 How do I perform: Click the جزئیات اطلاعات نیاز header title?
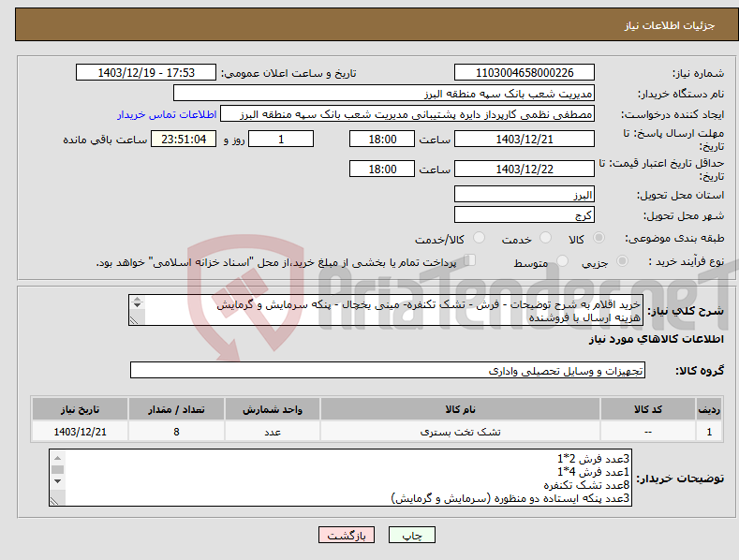[x=670, y=25]
